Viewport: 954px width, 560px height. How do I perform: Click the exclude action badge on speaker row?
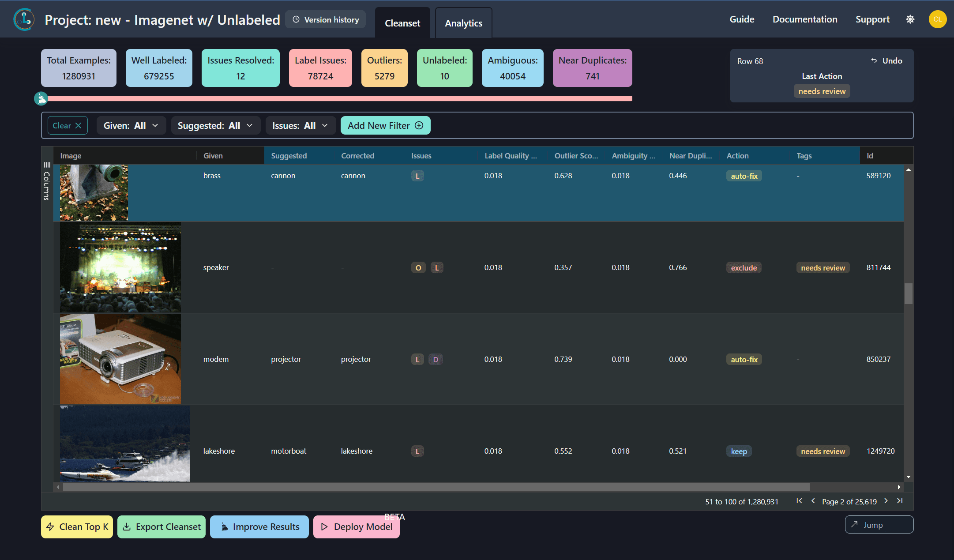point(744,267)
